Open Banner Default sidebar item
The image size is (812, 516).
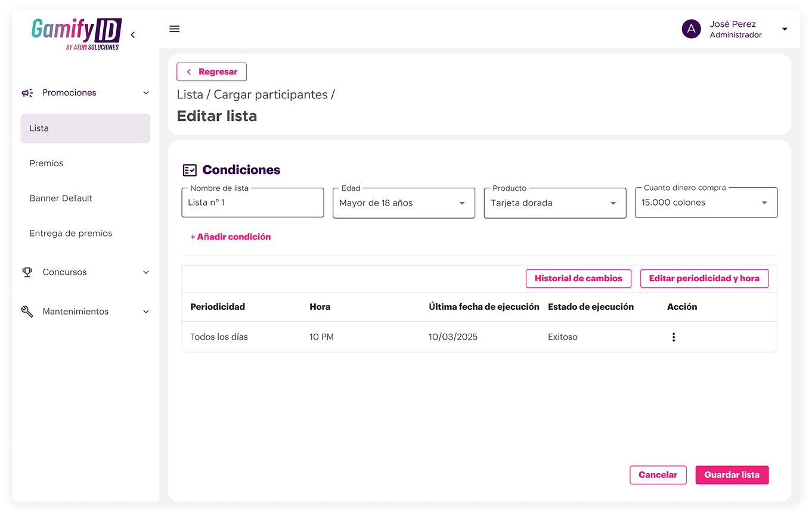coord(61,198)
